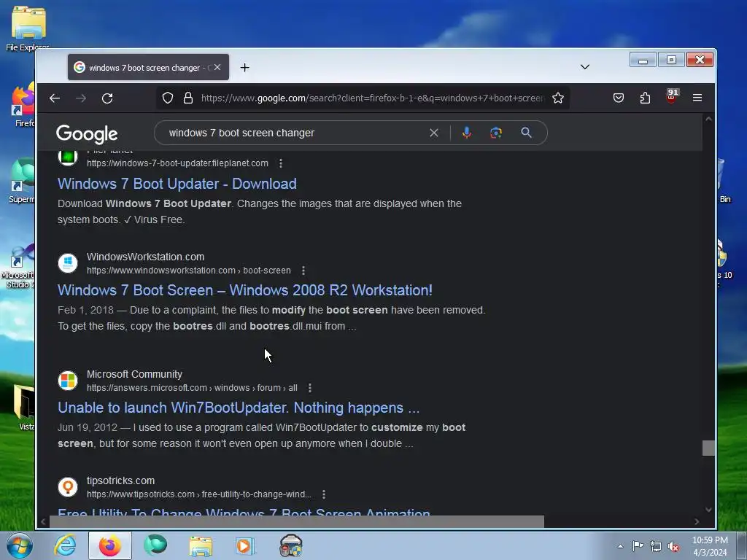Image resolution: width=747 pixels, height=560 pixels.
Task: Click the horizontal scrollbar thumb
Action: pos(296,521)
